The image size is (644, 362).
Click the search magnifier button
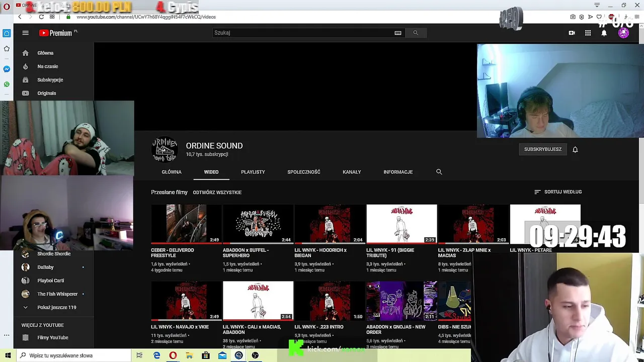click(416, 33)
